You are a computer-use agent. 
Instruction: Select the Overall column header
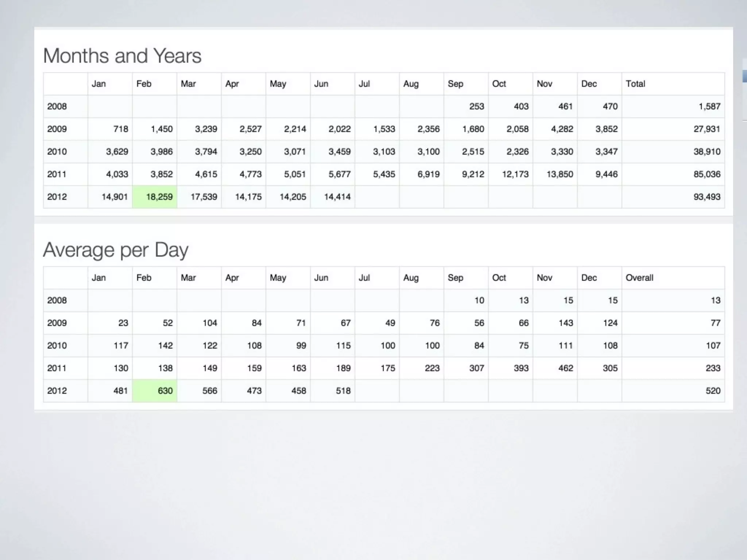[x=639, y=278]
